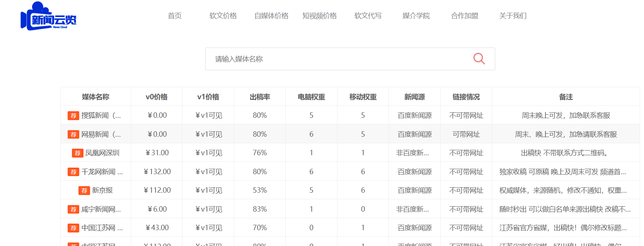Click the note 江苏省官方省媒，出稿快！偶尔修改标题
The width and height of the screenshot is (644, 246).
(563, 228)
